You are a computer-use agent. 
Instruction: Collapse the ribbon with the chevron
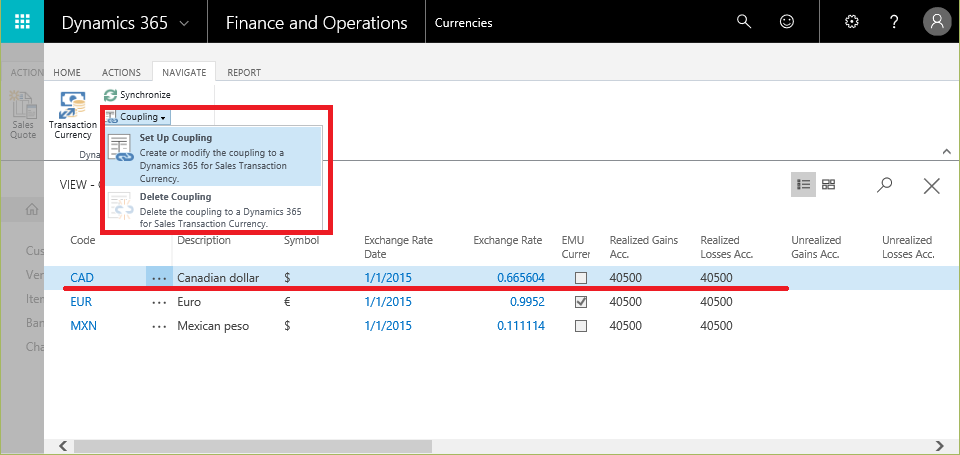(x=947, y=151)
